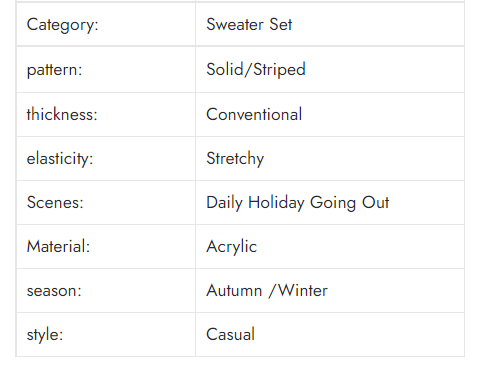Select the Conventional value cell
Screen dimensions: 501x371
coord(330,115)
